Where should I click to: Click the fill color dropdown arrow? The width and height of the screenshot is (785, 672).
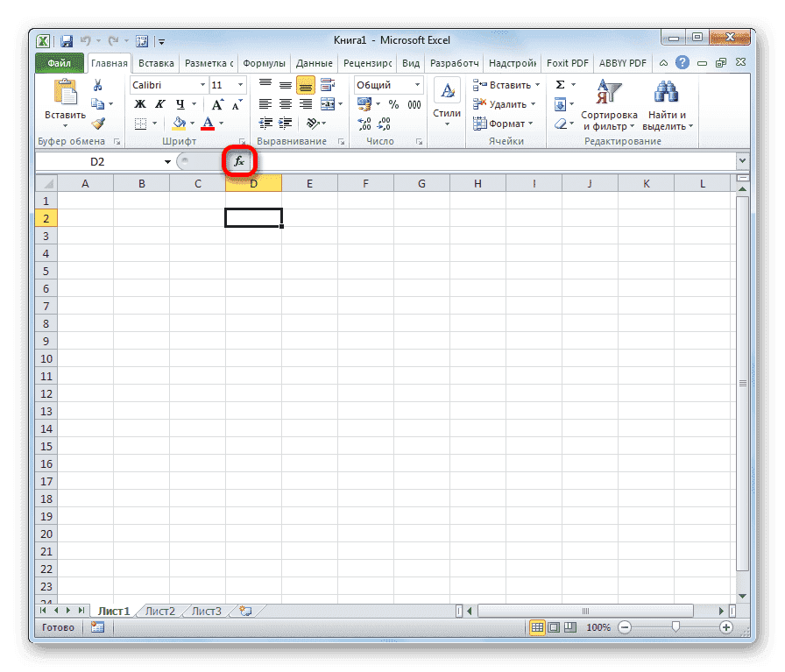point(193,124)
